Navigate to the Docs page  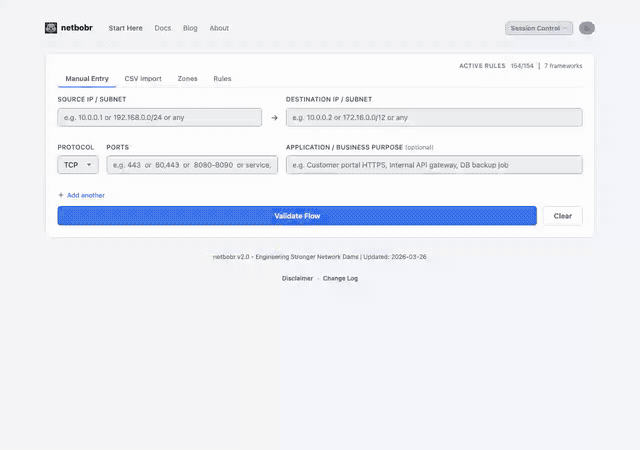(x=163, y=28)
